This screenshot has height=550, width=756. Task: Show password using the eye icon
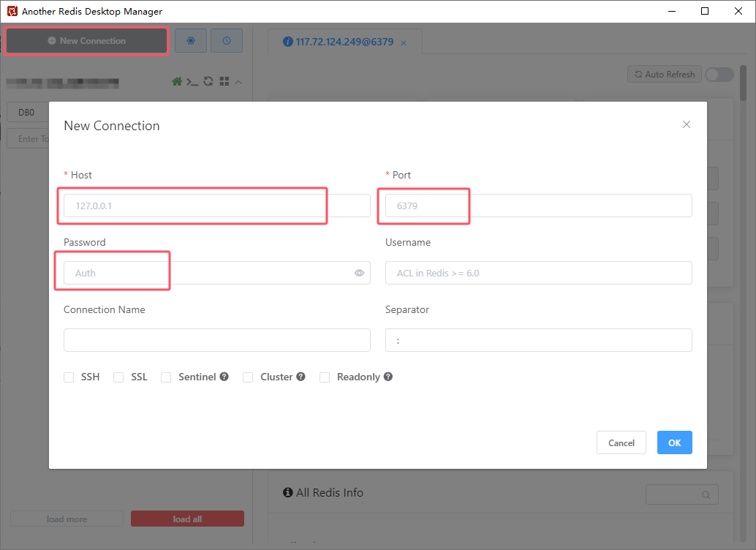pyautogui.click(x=359, y=273)
